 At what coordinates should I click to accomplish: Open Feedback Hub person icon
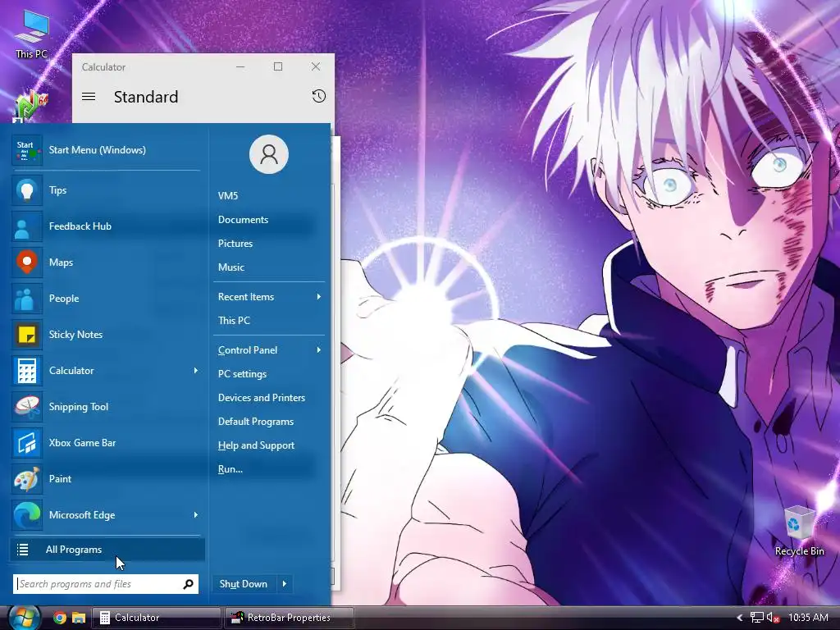click(x=27, y=226)
